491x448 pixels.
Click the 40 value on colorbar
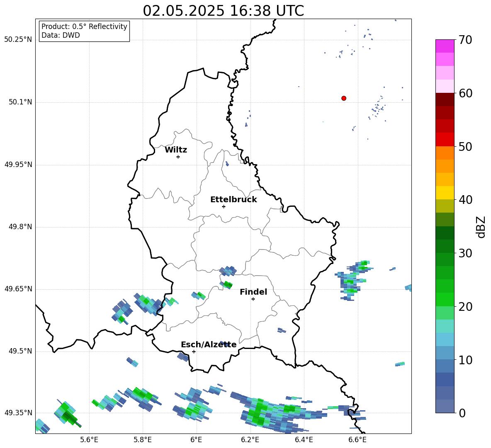(465, 200)
